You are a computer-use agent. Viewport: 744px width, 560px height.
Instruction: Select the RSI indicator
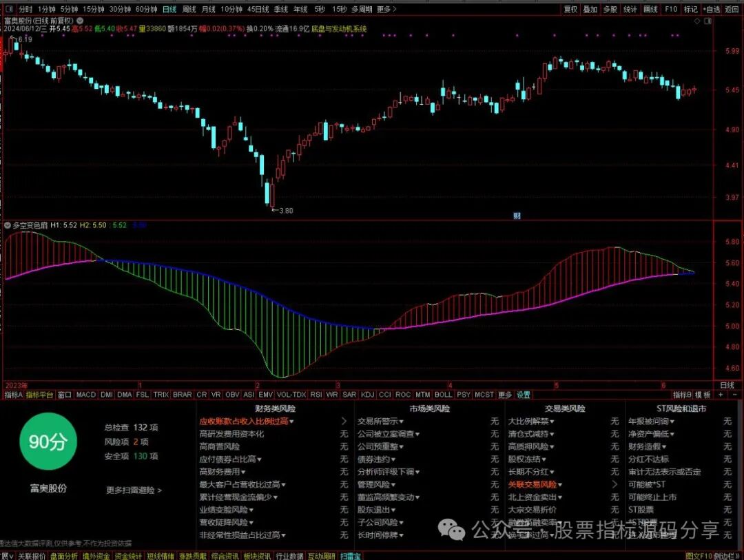[316, 395]
